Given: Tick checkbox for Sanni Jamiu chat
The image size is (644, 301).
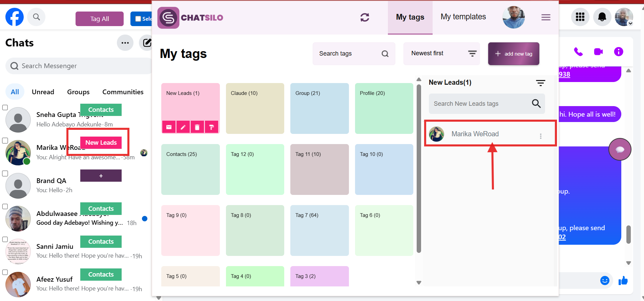Looking at the screenshot, I should point(5,239).
